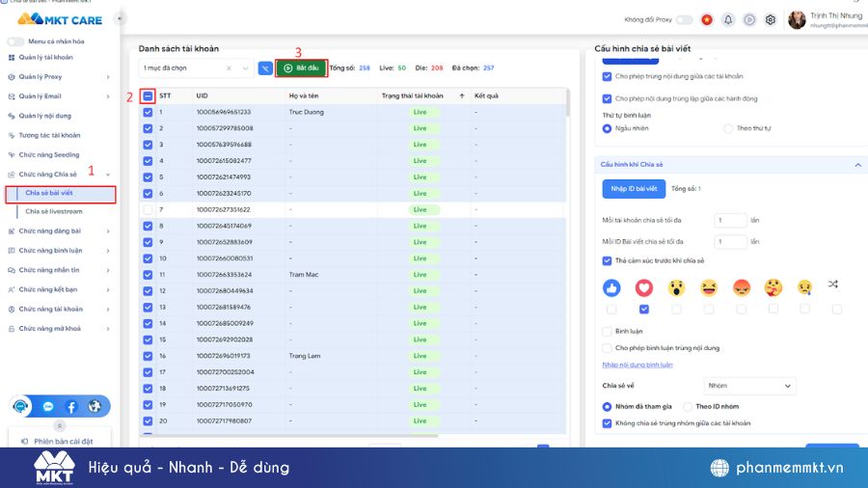Select the Theo thứ tự radio option
Viewport: 868px width, 488px height.
728,128
